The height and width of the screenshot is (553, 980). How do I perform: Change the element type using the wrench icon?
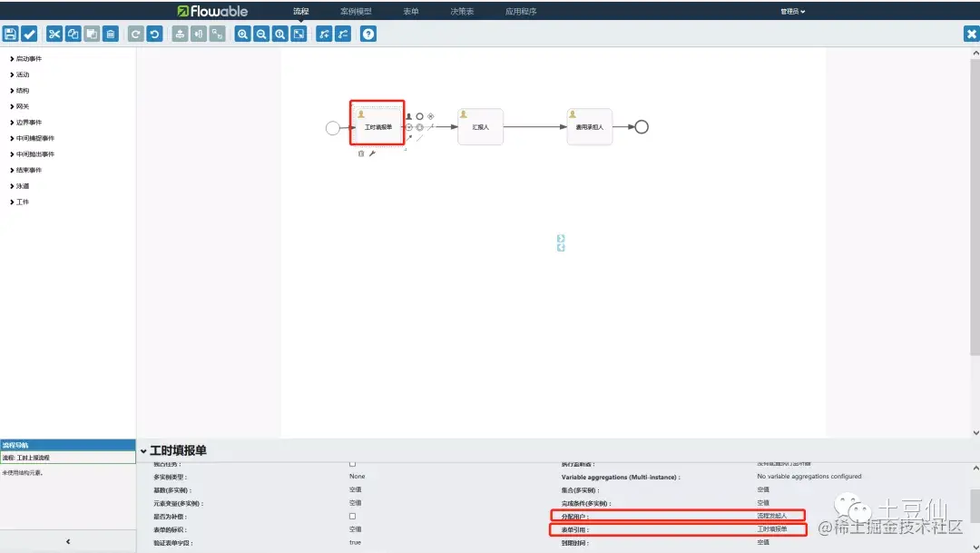pyautogui.click(x=373, y=153)
